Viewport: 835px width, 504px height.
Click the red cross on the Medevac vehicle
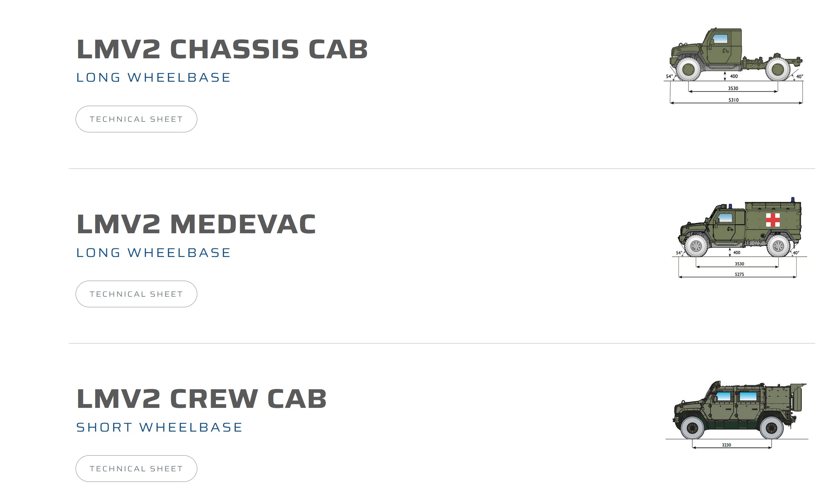773,220
